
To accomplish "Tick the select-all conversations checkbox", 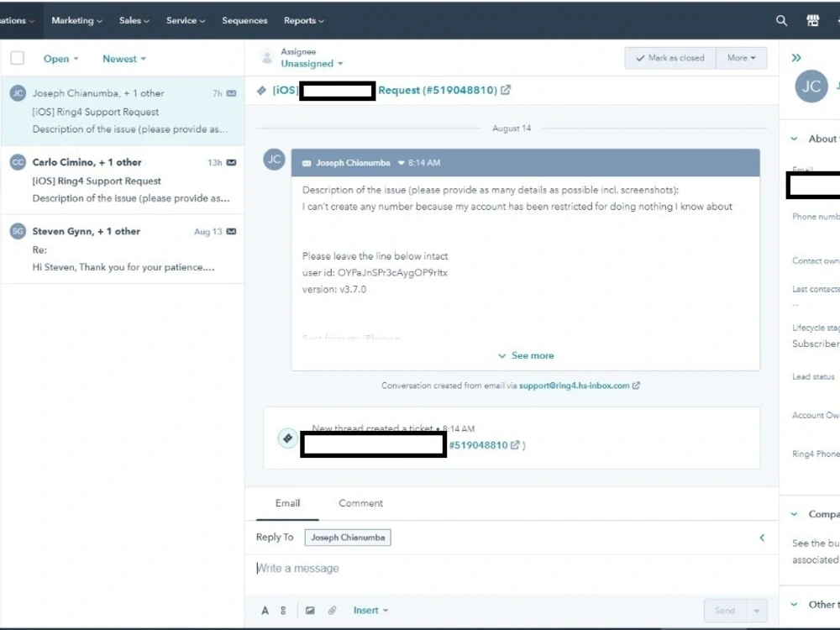I will pos(17,58).
